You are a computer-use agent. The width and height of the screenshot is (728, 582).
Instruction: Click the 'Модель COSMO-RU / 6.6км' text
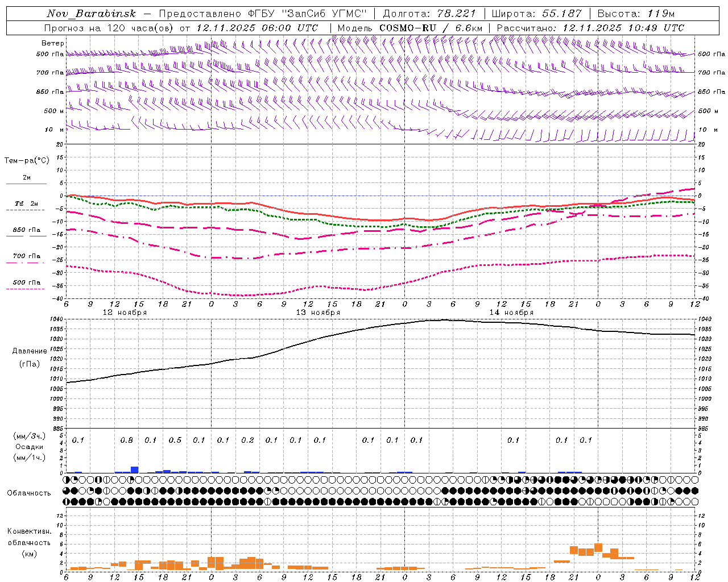410,28
